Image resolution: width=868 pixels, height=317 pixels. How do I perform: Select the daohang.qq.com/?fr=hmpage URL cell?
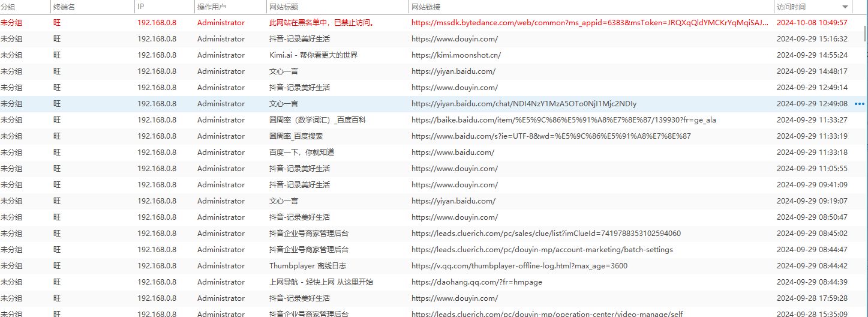tap(477, 282)
